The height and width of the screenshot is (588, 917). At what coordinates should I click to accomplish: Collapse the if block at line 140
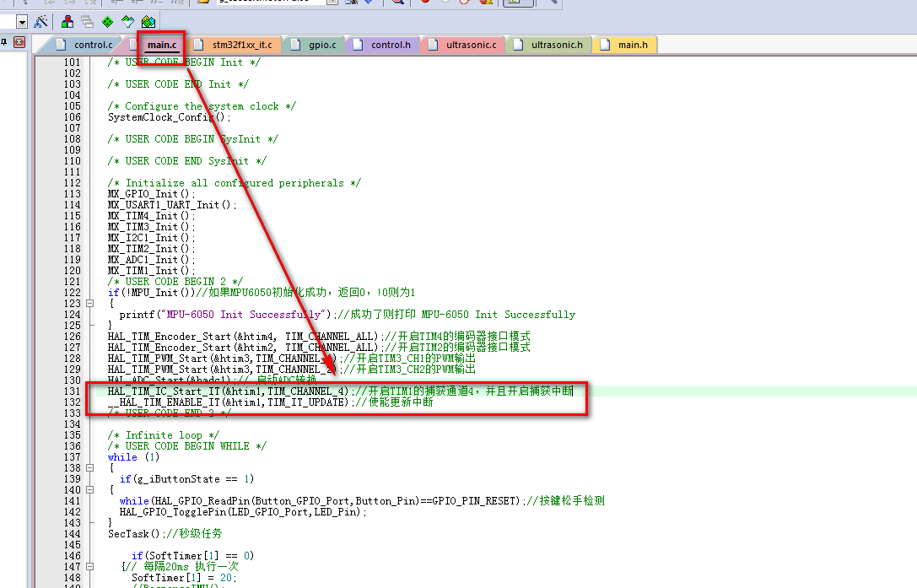89,489
